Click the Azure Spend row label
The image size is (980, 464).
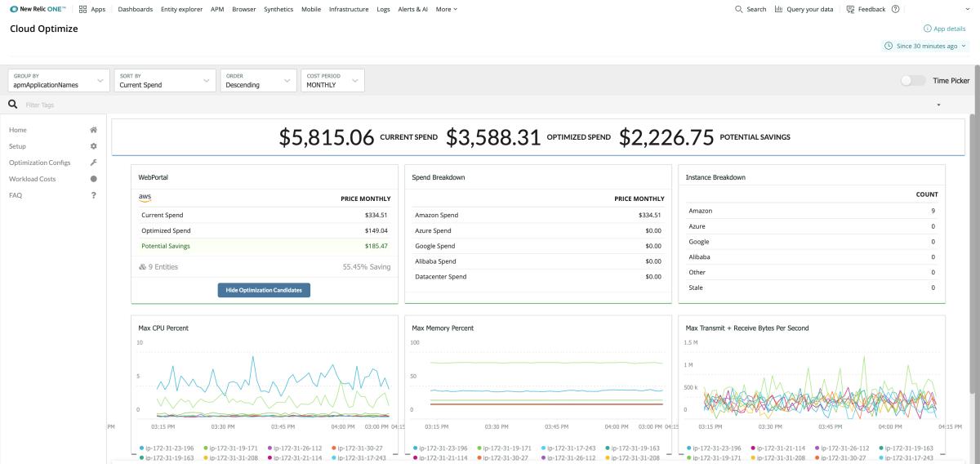[433, 230]
